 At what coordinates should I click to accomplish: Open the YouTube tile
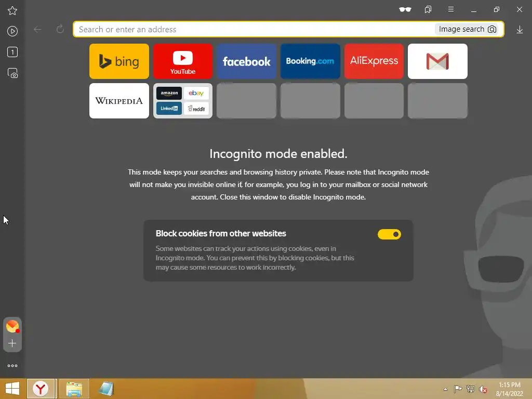coord(183,61)
